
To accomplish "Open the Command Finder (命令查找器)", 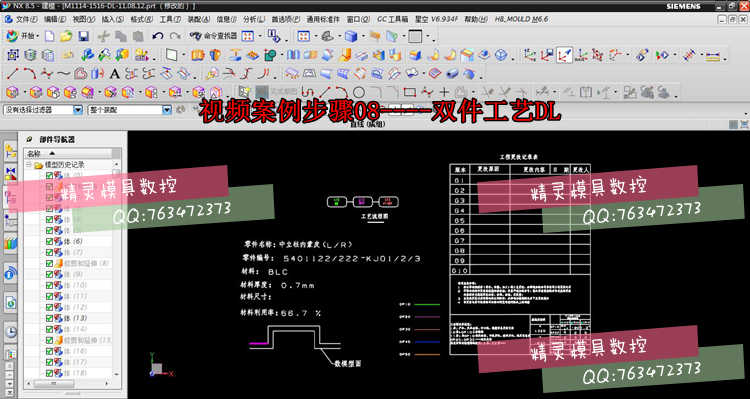I will (213, 36).
